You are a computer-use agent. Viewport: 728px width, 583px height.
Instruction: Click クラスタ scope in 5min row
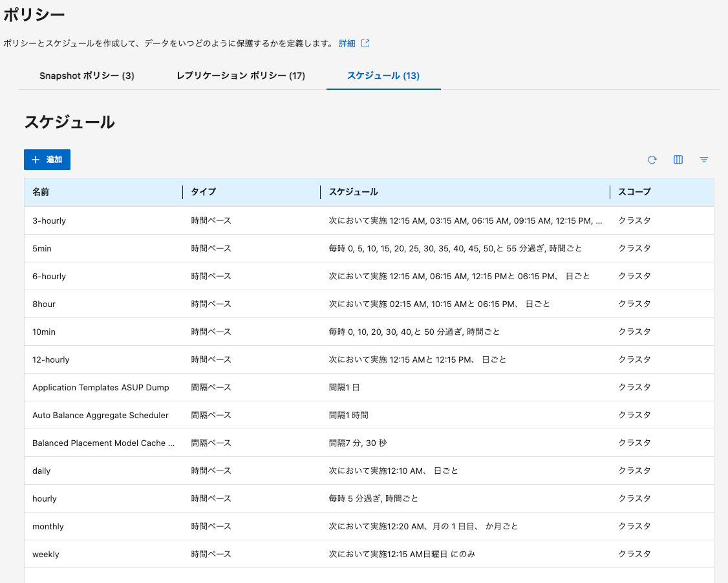coord(634,248)
